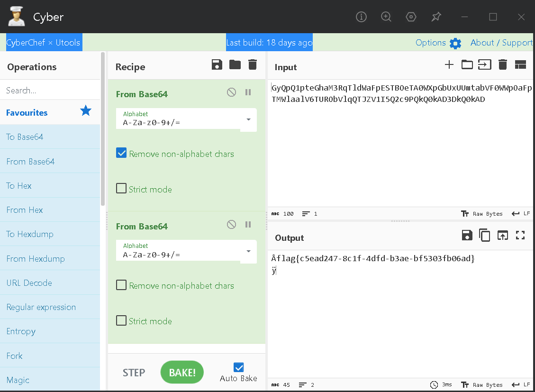This screenshot has width=535, height=392.
Task: Open the Options gear icon
Action: tap(455, 43)
